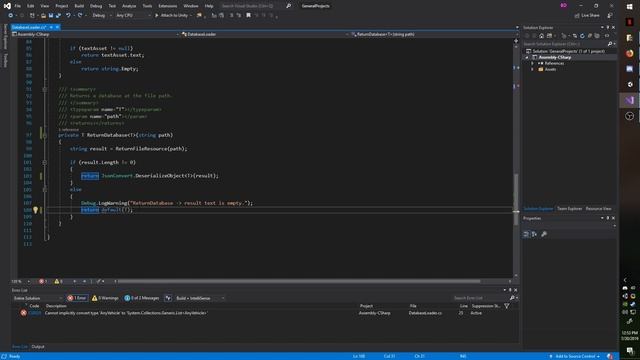
Task: Click the Home icon in Solution Explorer
Action: click(542, 36)
